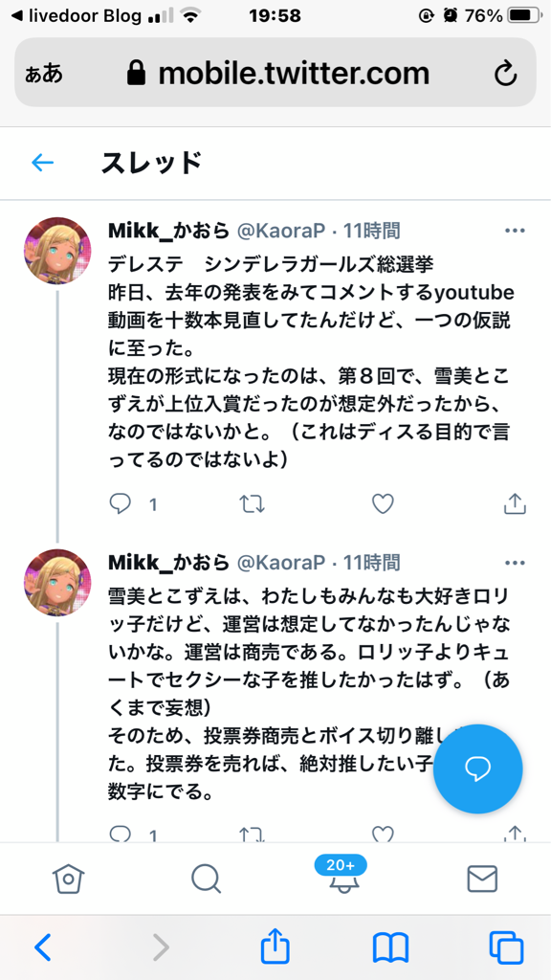
Task: Return to livedoor Blog app via status bar
Action: coord(77,15)
